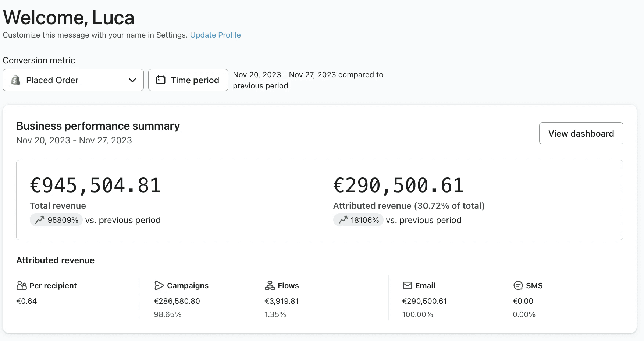The width and height of the screenshot is (644, 341).
Task: Click the 95809% change badge
Action: (x=56, y=220)
